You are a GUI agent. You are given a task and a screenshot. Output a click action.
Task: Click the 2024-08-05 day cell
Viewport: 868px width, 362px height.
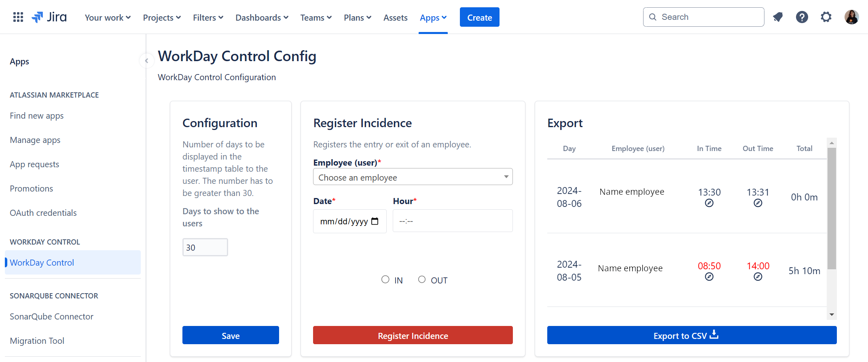tap(569, 271)
